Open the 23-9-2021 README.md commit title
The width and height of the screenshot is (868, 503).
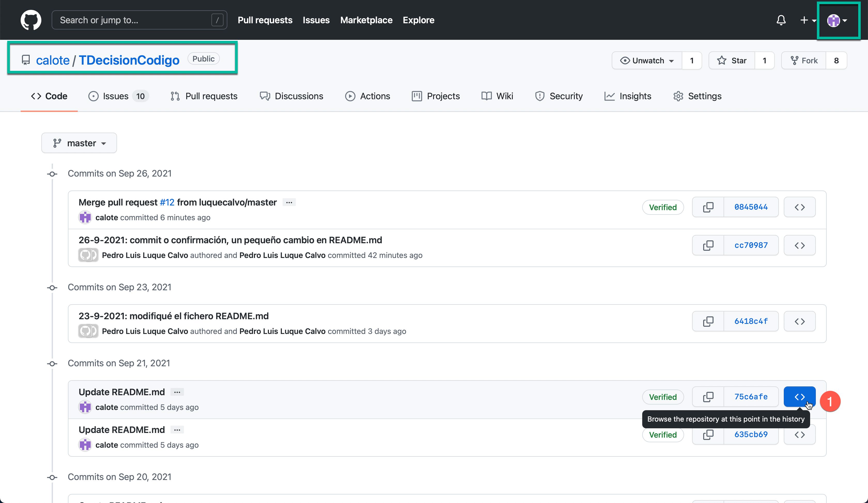tap(174, 316)
